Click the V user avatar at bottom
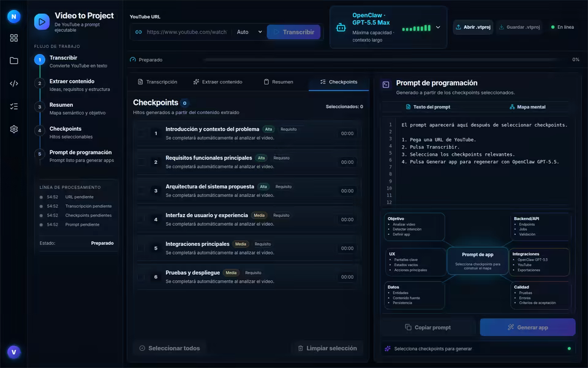This screenshot has height=368, width=588. tap(14, 352)
